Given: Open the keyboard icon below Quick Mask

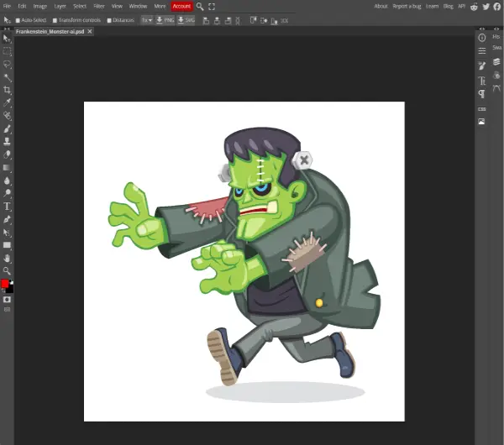Looking at the screenshot, I should (x=7, y=310).
